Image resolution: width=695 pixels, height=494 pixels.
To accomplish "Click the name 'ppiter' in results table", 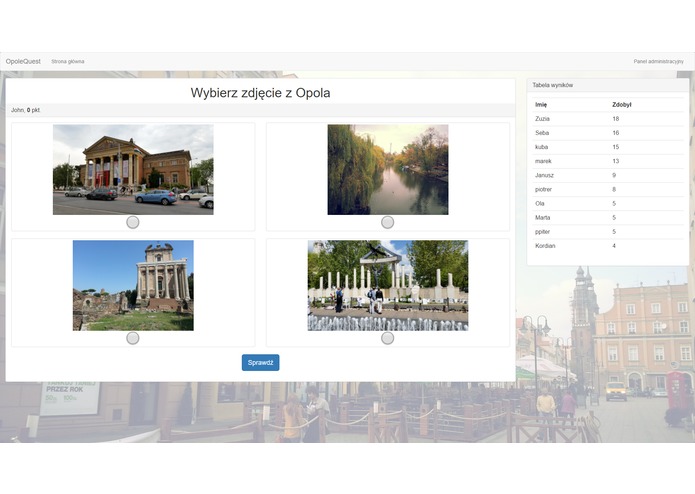I will (x=543, y=232).
